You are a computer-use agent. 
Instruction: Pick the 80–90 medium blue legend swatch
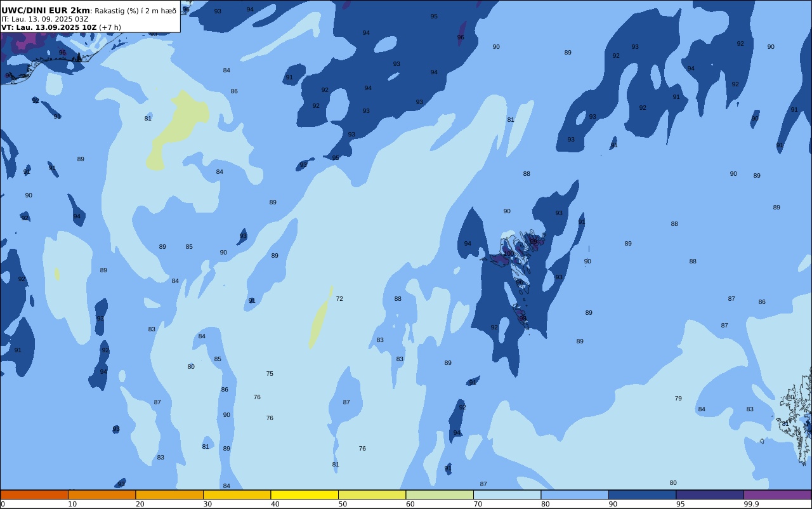point(575,494)
